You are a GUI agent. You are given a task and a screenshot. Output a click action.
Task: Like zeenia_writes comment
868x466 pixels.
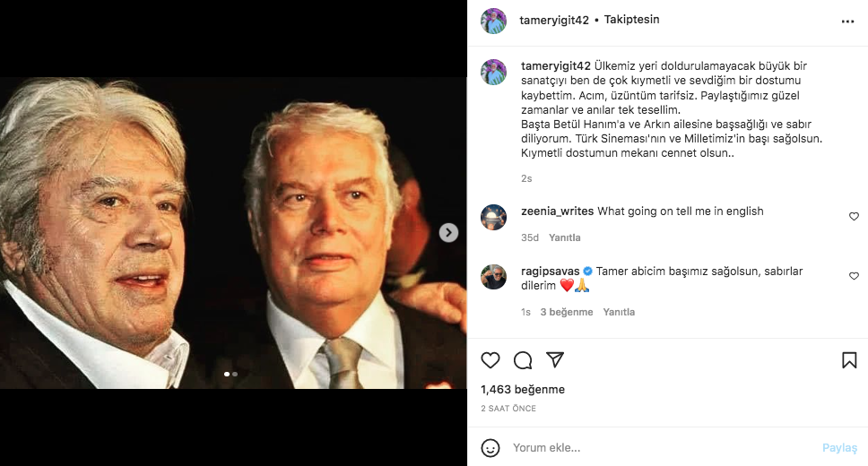[854, 217]
